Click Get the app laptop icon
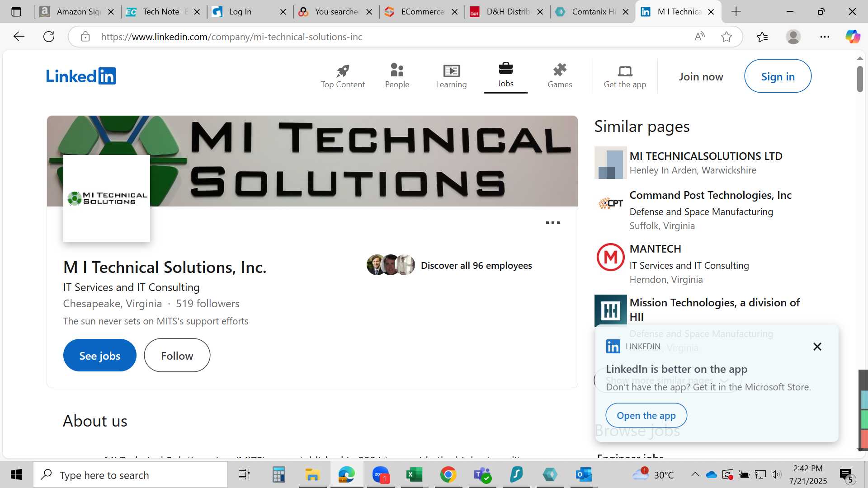Viewport: 868px width, 488px height. click(x=625, y=76)
